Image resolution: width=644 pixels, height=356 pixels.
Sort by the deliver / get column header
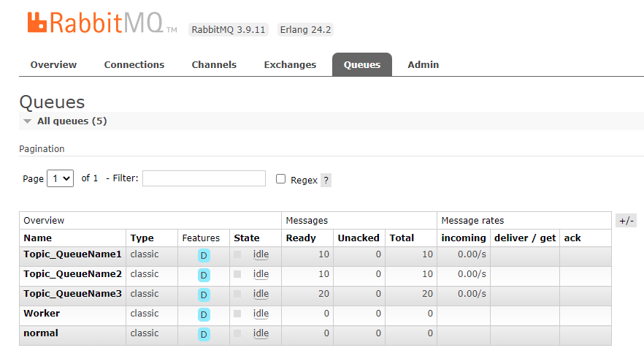click(x=525, y=238)
